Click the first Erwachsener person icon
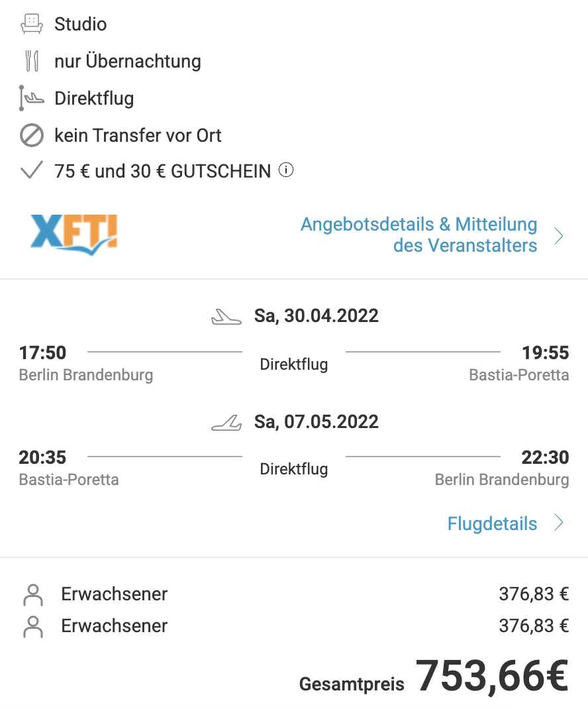 tap(33, 594)
